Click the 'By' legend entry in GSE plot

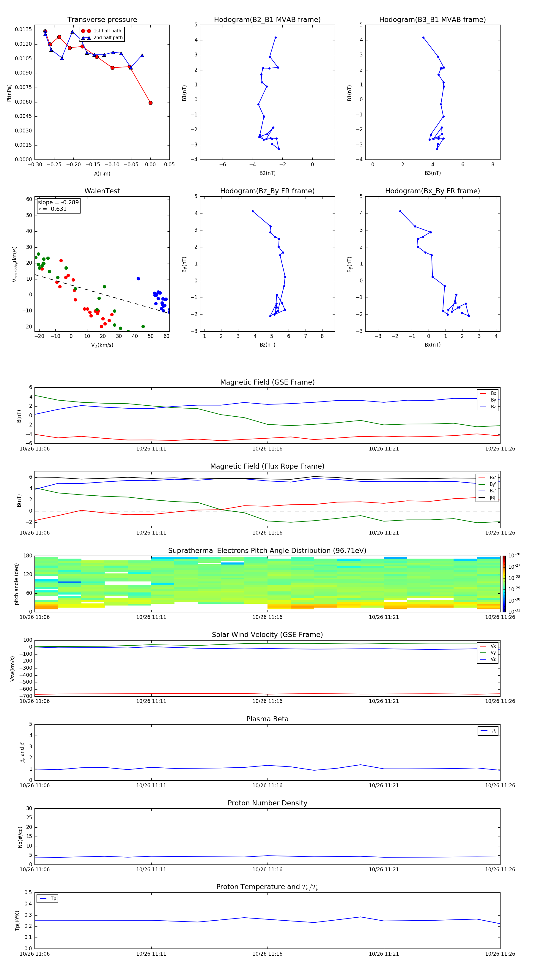[488, 400]
